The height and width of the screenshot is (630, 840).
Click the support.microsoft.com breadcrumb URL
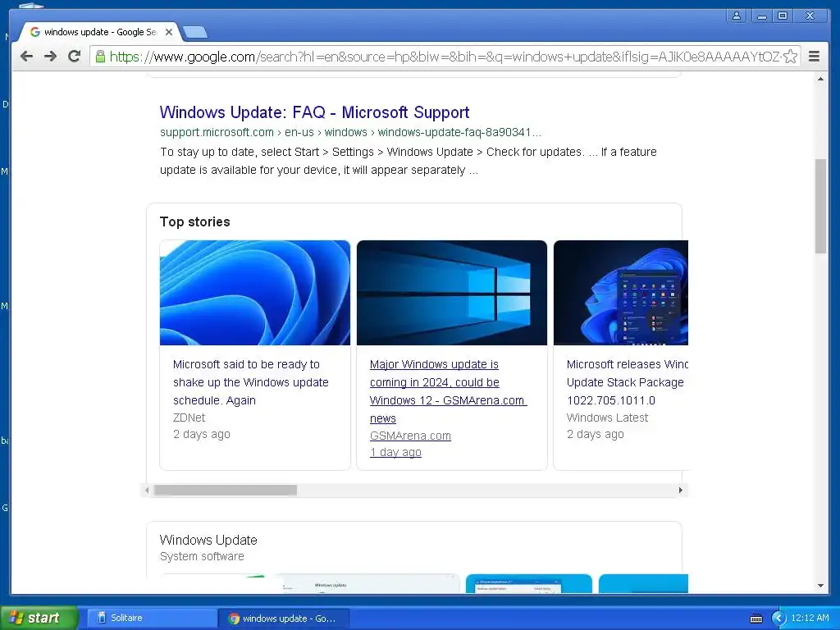(x=350, y=132)
